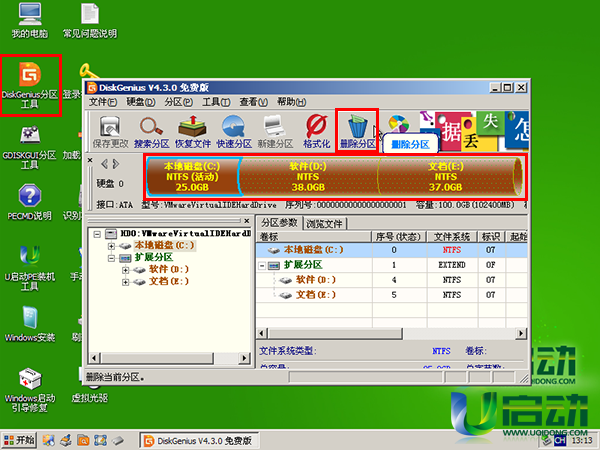600x450 pixels.
Task: Expand 本地磁盘(C:) node in tree
Action: pos(111,246)
